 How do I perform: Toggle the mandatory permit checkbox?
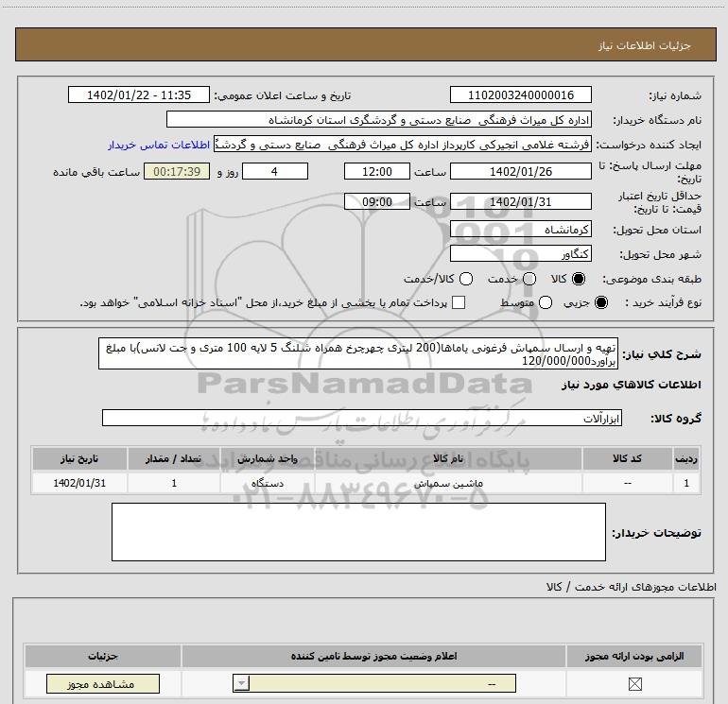click(634, 684)
